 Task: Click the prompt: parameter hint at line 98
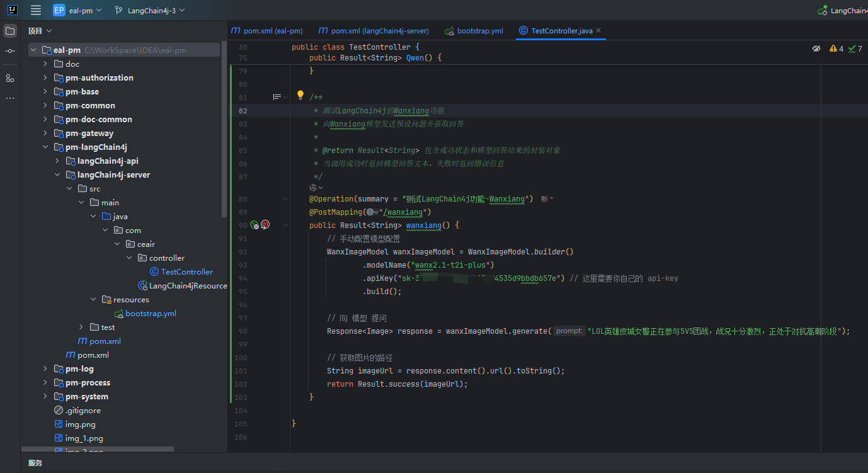pyautogui.click(x=569, y=331)
